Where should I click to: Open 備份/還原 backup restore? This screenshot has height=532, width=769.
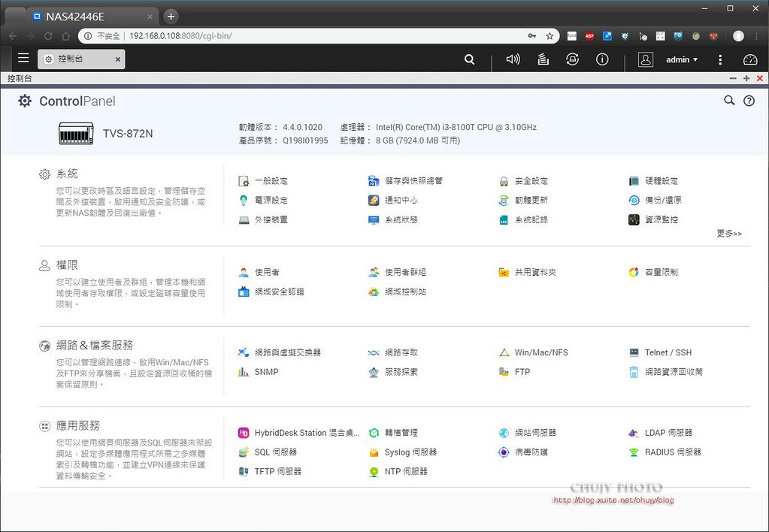(x=655, y=200)
